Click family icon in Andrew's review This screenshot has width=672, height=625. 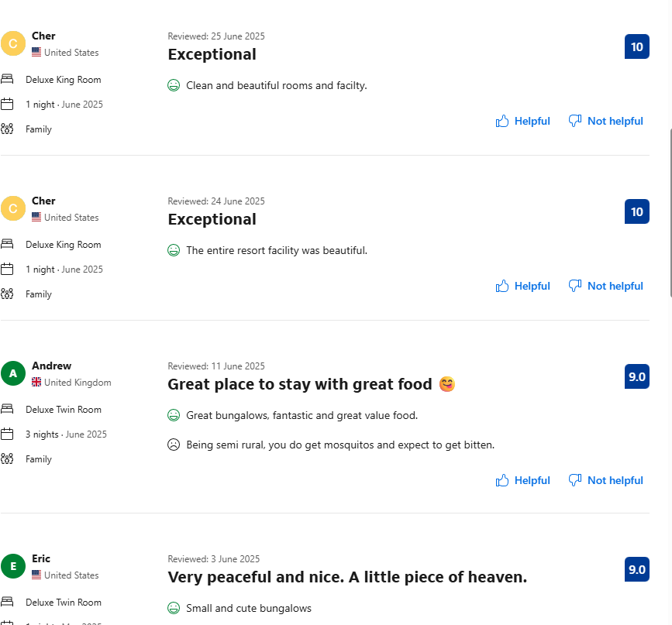[x=8, y=458]
